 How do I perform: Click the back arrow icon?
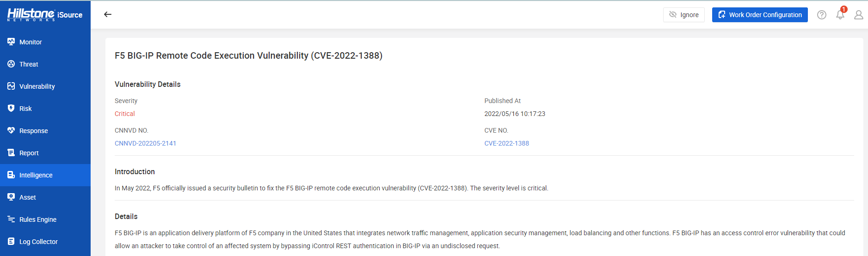[x=108, y=14]
